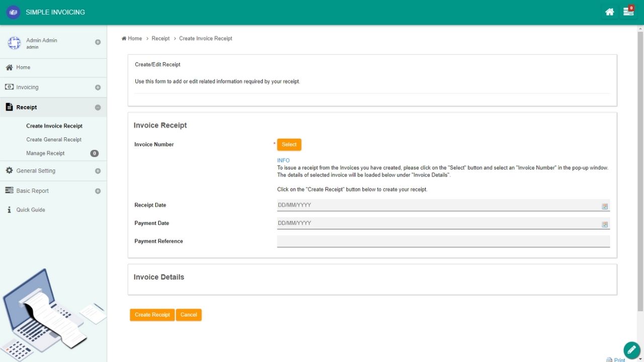
Task: Focus the Payment Reference input field
Action: [x=443, y=241]
